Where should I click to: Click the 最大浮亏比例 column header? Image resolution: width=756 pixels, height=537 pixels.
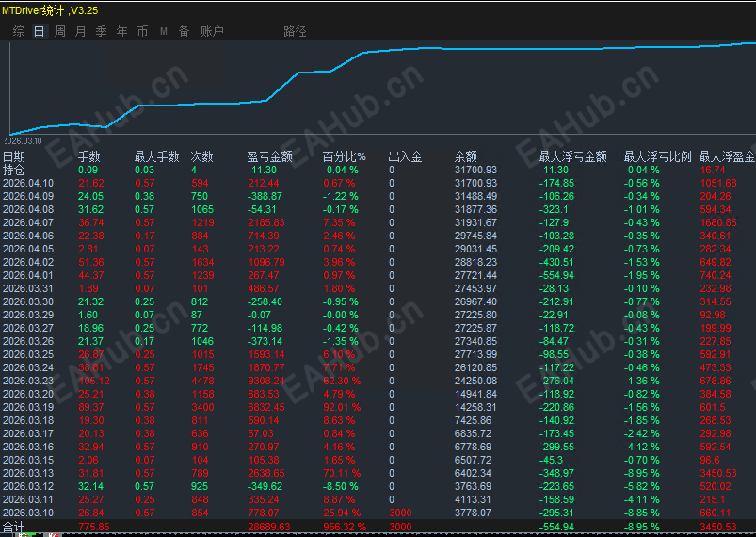point(658,156)
